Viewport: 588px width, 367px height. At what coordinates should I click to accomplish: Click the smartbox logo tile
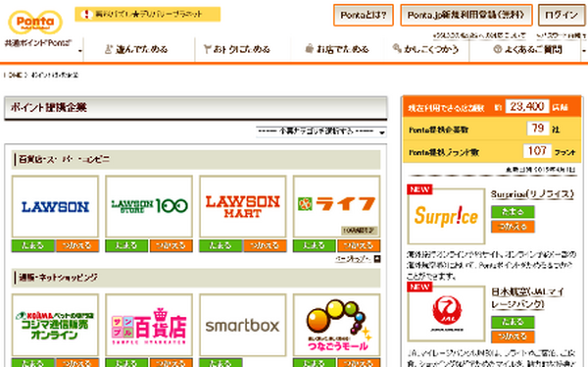tap(243, 325)
